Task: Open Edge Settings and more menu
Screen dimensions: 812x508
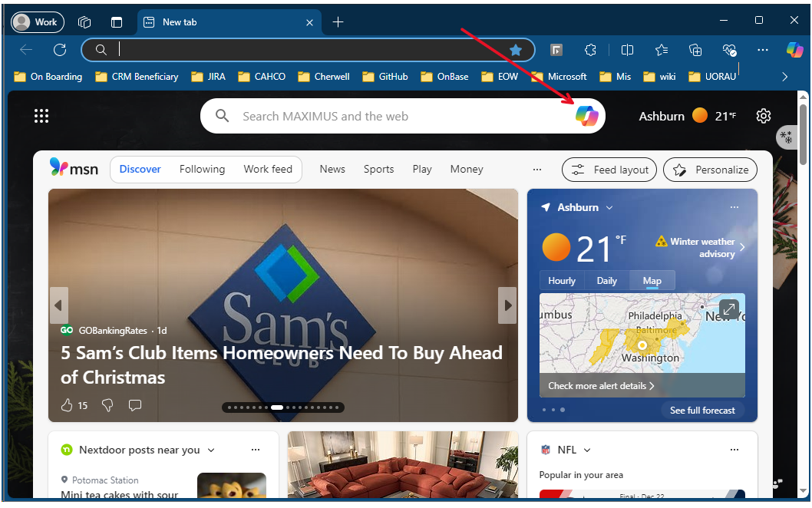Action: [x=762, y=50]
